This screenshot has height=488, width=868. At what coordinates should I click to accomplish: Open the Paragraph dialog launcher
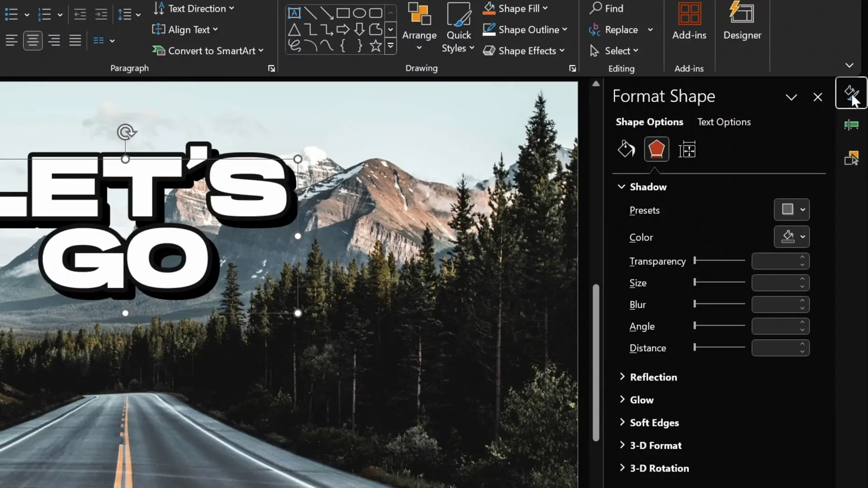(271, 69)
